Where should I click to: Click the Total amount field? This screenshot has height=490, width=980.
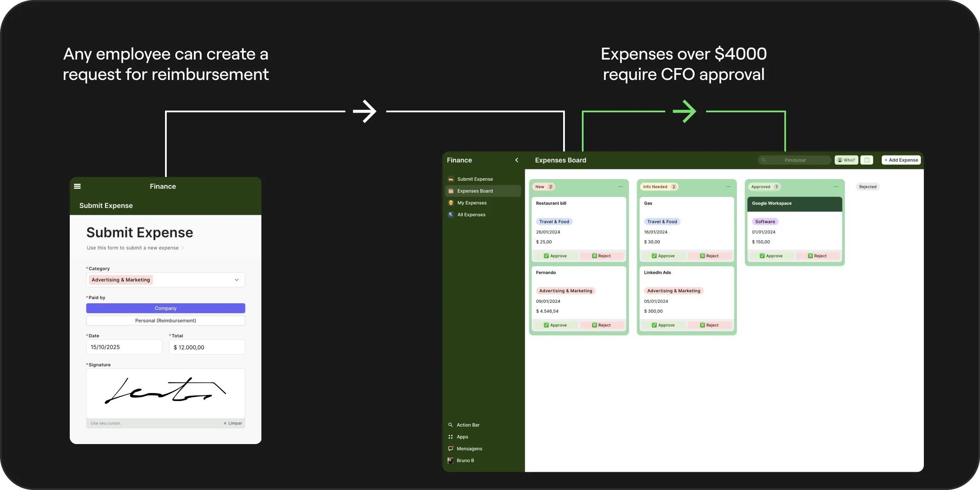click(207, 348)
